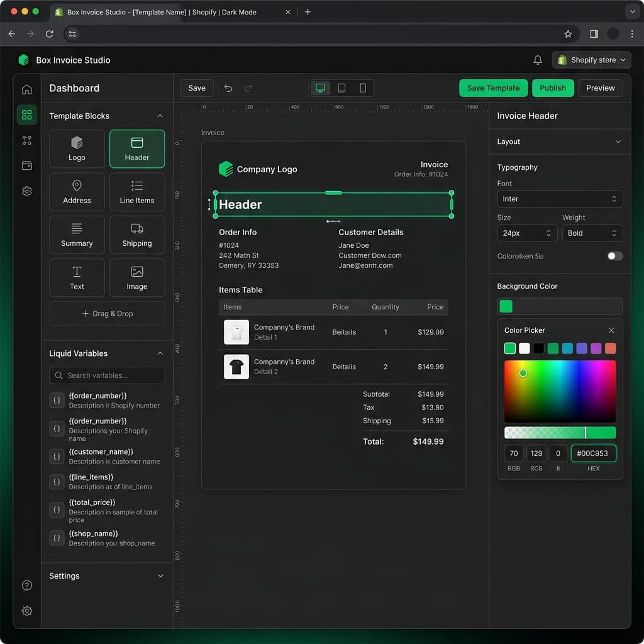Viewport: 644px width, 644px height.
Task: Open a new browser tab
Action: click(x=307, y=12)
